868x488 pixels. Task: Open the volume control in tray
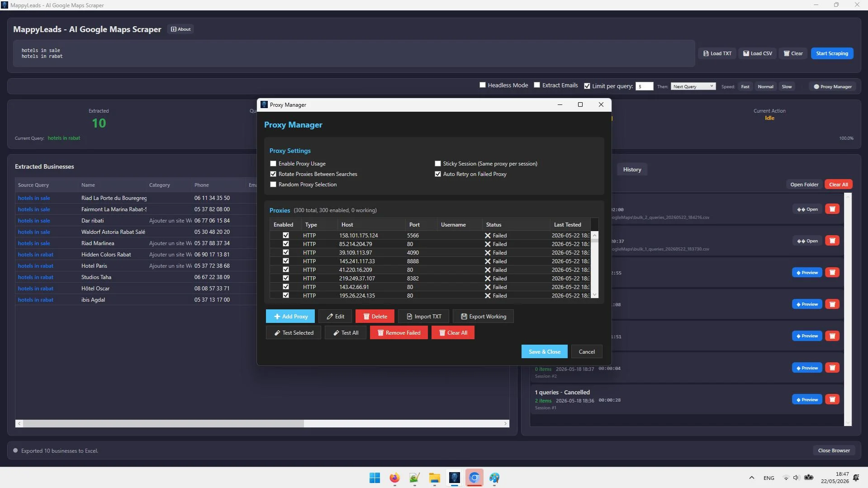pyautogui.click(x=796, y=478)
